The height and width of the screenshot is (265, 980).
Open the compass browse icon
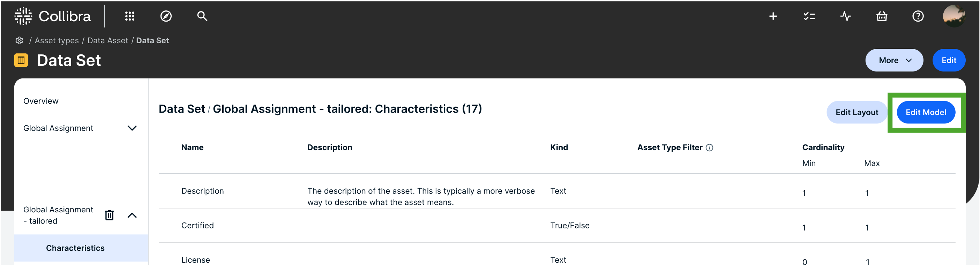tap(166, 16)
